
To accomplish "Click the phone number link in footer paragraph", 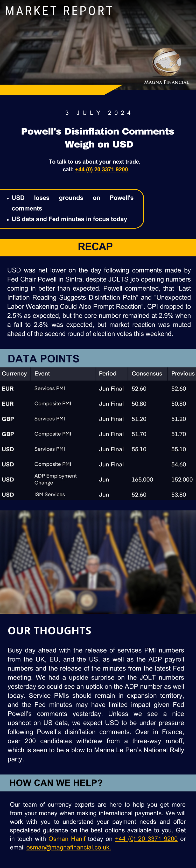I will [x=146, y=839].
